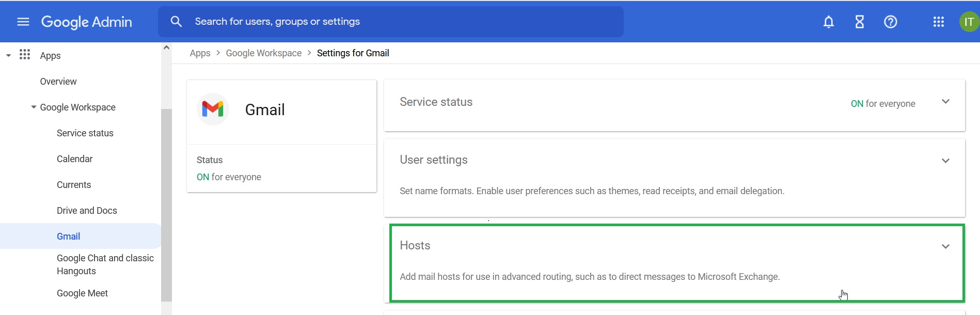This screenshot has width=980, height=315.
Task: Click the Gmail card title
Action: (265, 109)
